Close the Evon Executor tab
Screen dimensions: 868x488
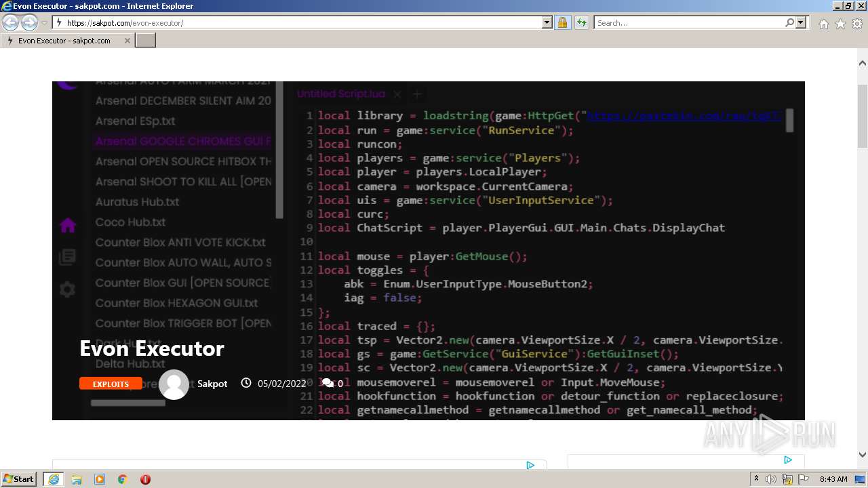click(127, 41)
